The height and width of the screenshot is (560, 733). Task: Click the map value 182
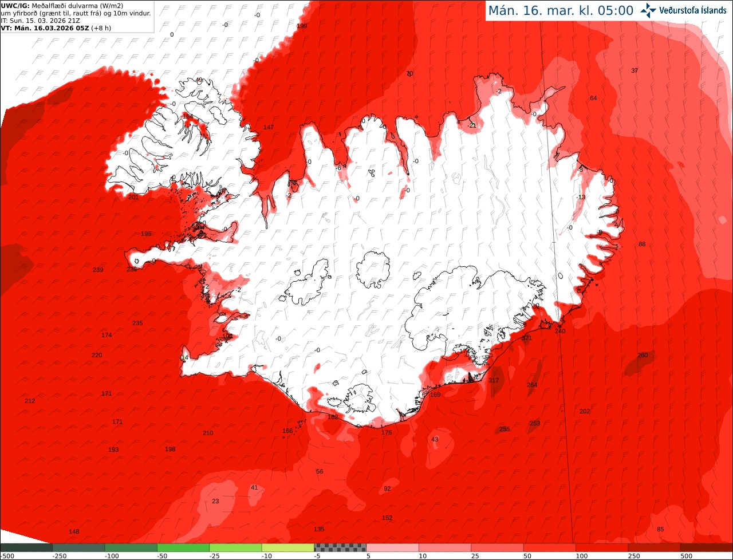pyautogui.click(x=333, y=417)
